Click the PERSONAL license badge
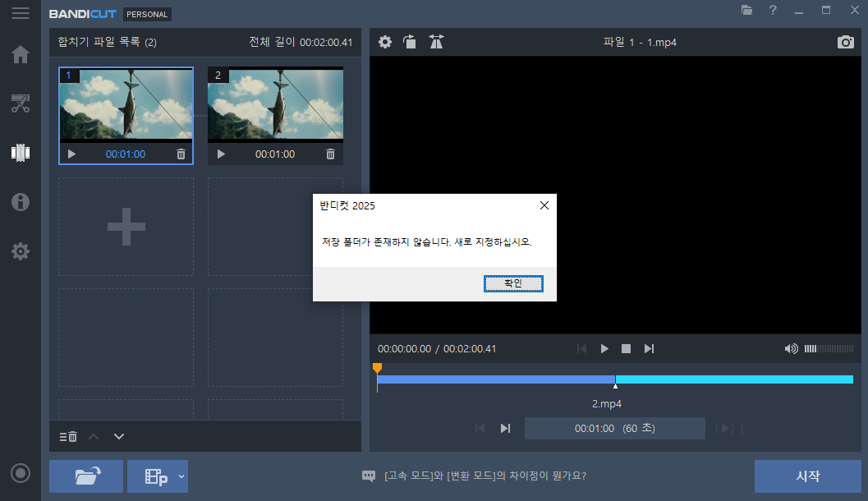Screen dimensions: 868x501 (147, 15)
